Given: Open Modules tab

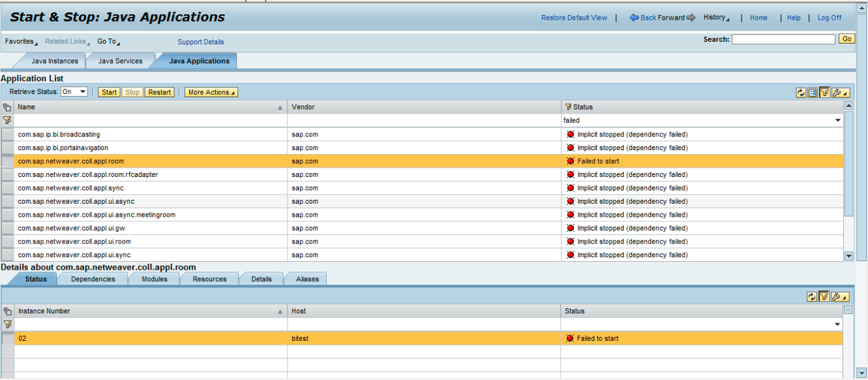Looking at the screenshot, I should (155, 279).
